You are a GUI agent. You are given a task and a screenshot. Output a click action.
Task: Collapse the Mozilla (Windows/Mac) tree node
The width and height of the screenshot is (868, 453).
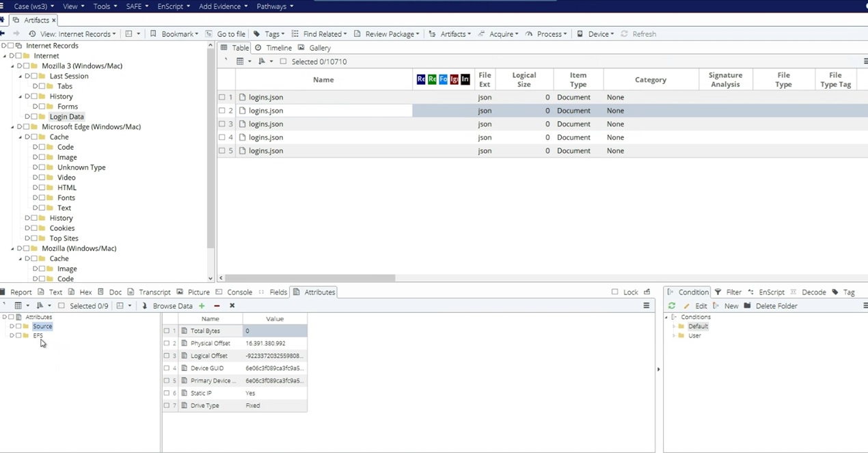click(12, 249)
